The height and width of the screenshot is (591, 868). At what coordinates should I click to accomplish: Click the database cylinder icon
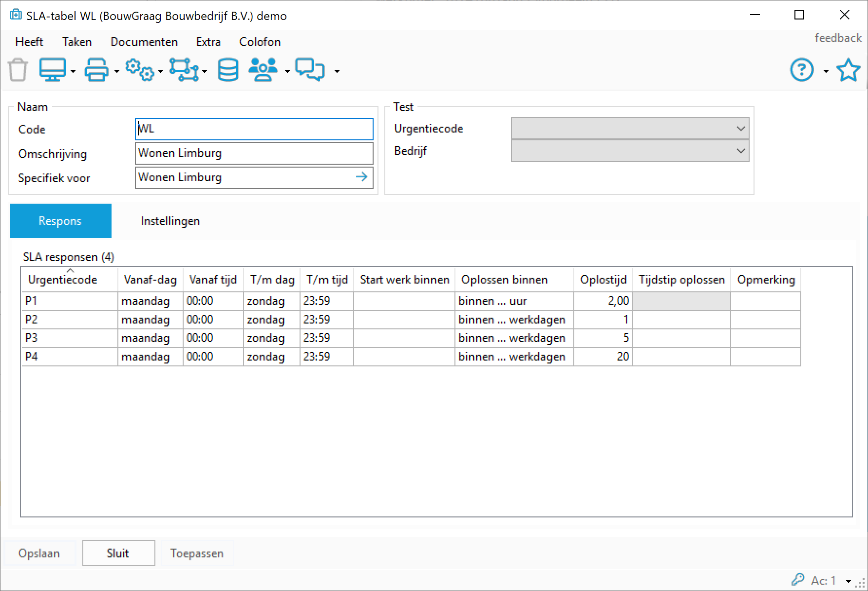coord(227,70)
